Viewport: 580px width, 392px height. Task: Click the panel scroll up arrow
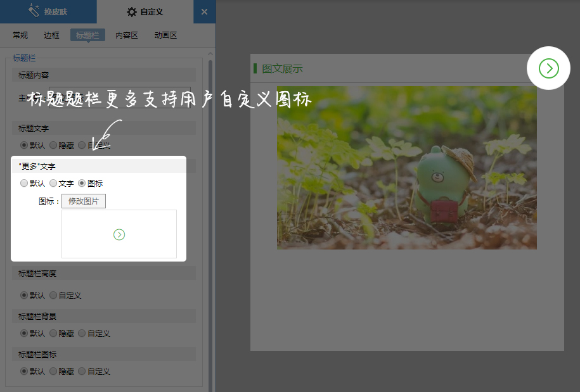click(210, 54)
